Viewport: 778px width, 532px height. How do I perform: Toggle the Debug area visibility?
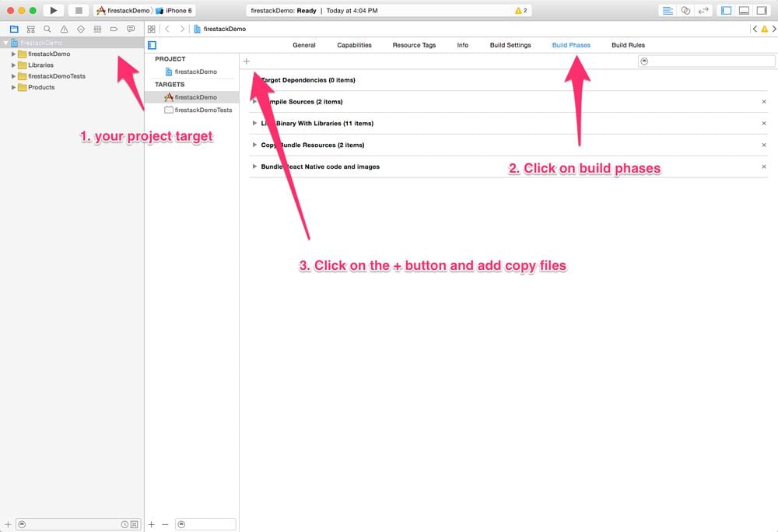745,10
